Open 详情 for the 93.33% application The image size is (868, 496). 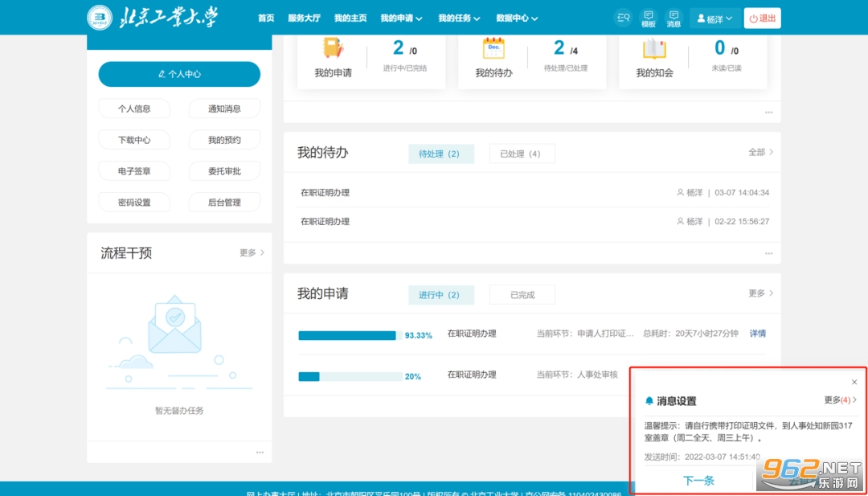[x=757, y=334]
